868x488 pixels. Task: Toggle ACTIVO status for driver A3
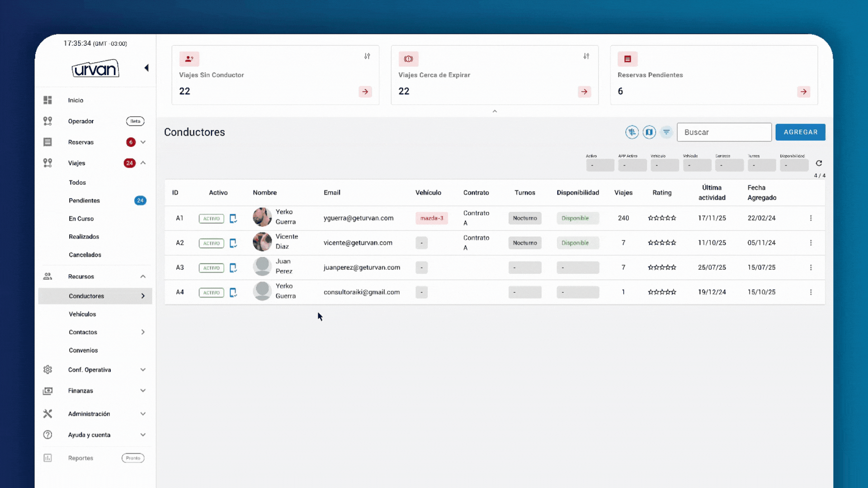tap(211, 268)
